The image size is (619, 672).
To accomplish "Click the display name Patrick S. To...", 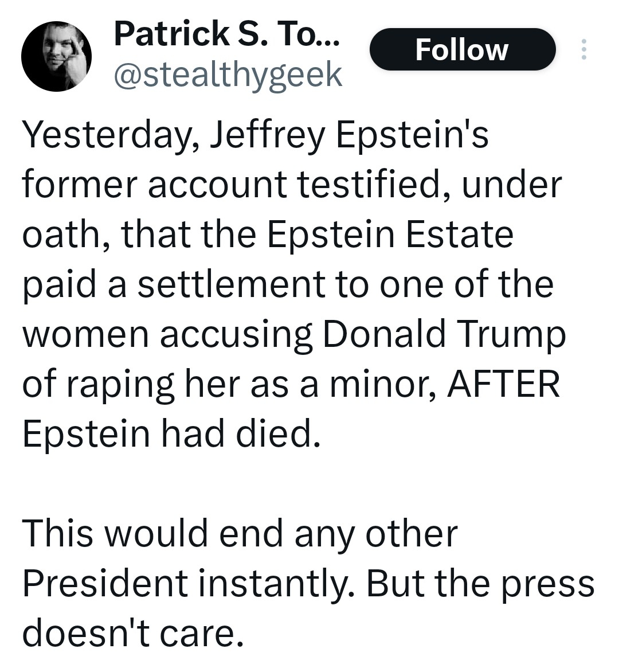I will 226,34.
